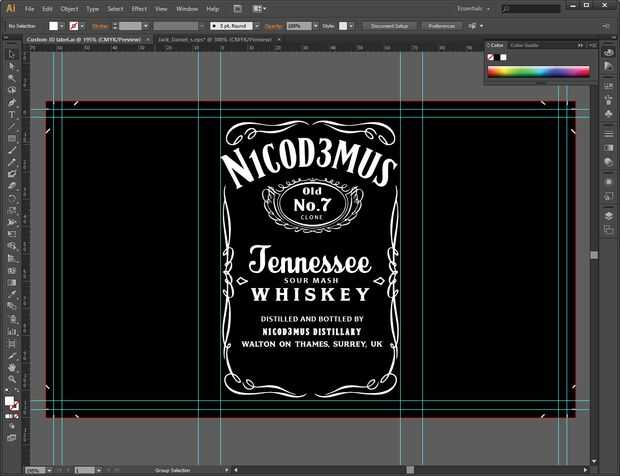Select the Pencil tool
Screen dimensions: 620x476
[12, 162]
